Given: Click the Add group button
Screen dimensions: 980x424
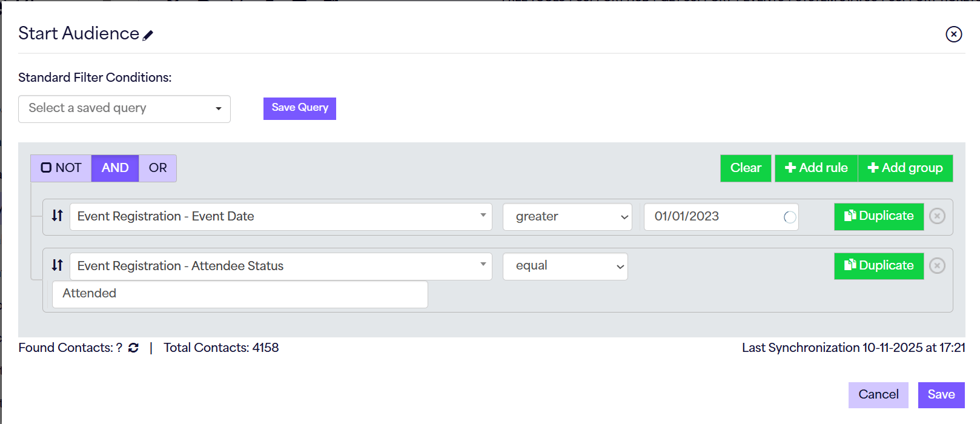Looking at the screenshot, I should (905, 168).
